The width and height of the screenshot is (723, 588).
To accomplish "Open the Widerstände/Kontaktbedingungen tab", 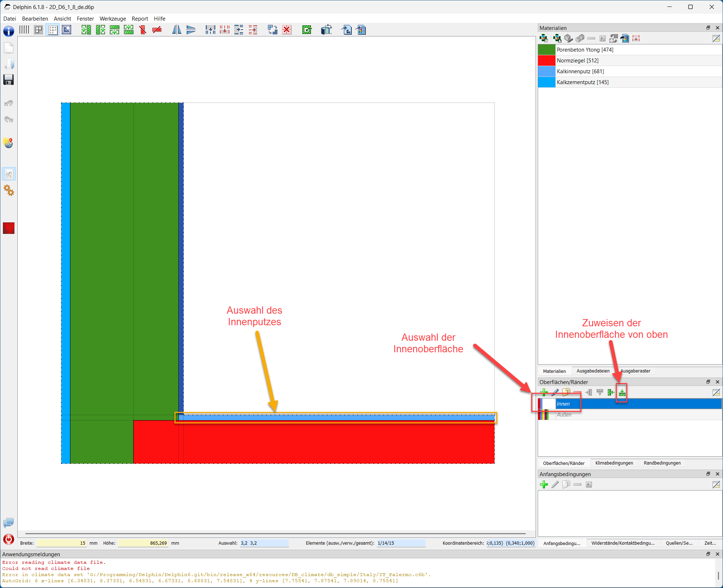I will pyautogui.click(x=623, y=543).
